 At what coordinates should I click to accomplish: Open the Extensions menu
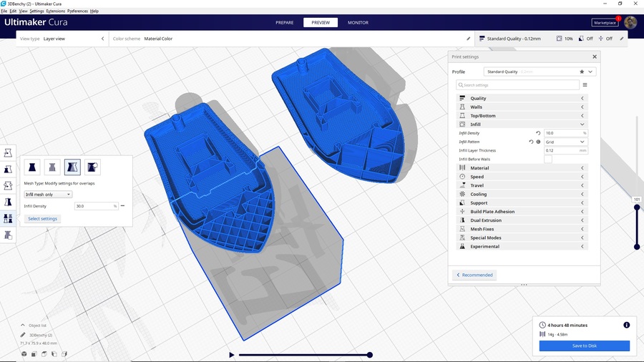tap(55, 11)
